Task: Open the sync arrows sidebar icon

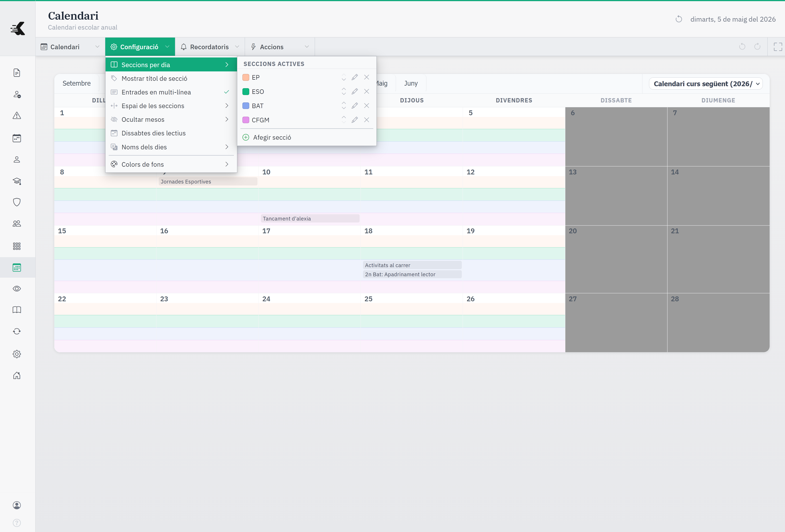Action: pos(17,331)
